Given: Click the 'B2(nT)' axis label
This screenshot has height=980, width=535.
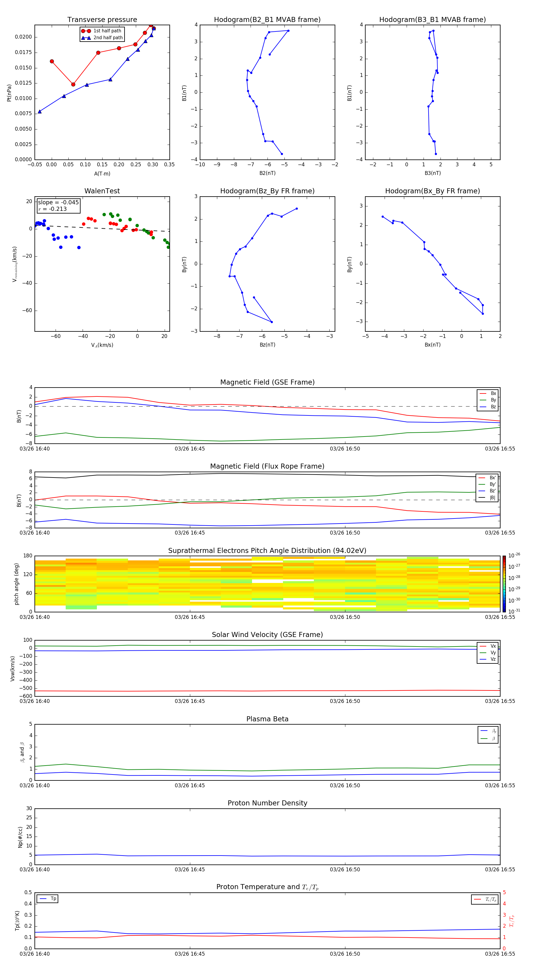Looking at the screenshot, I should point(267,173).
